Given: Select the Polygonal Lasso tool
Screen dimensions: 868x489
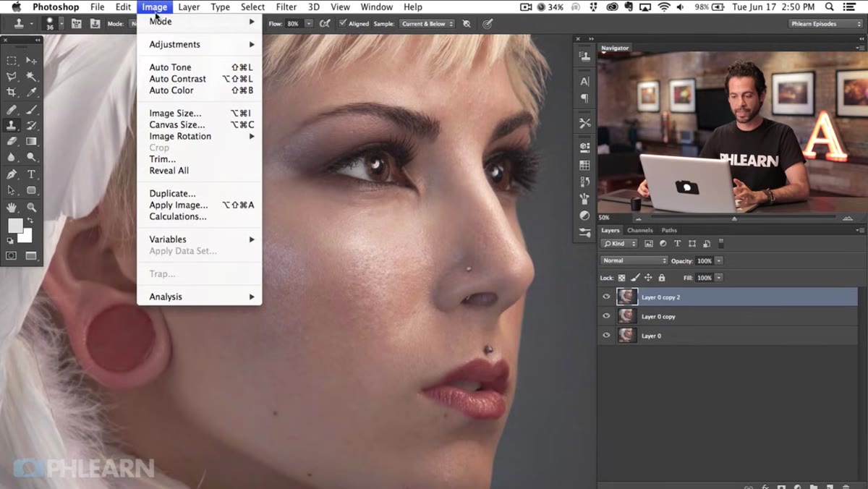Looking at the screenshot, I should pos(12,77).
